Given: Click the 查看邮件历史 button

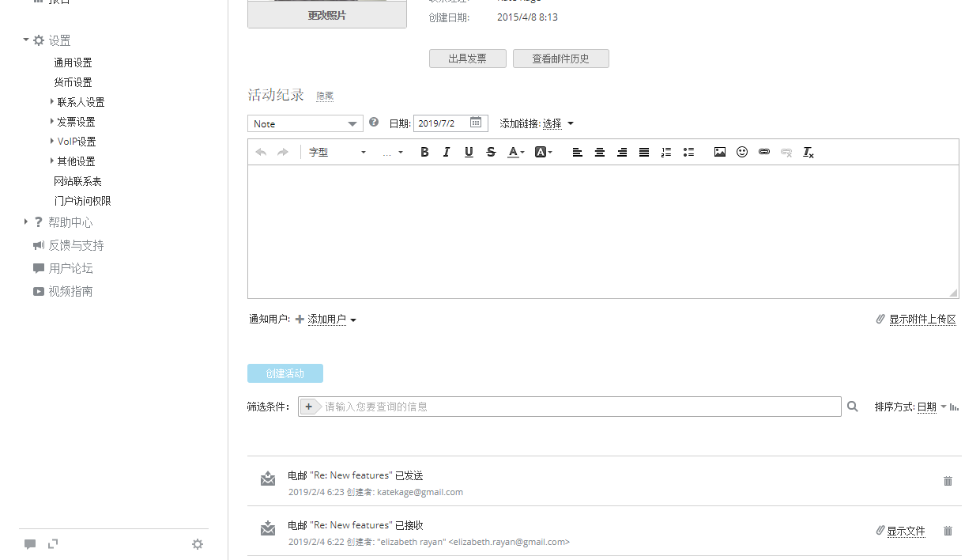Looking at the screenshot, I should coord(560,59).
